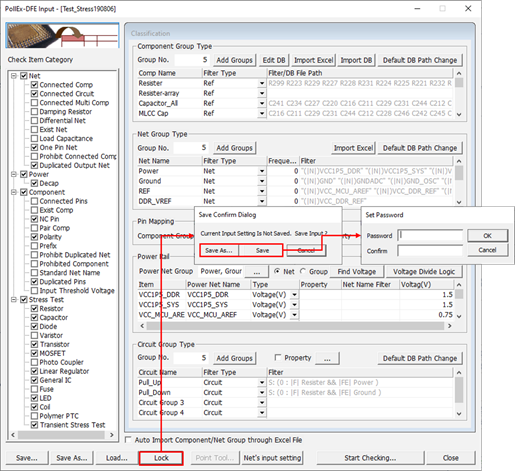Image resolution: width=515 pixels, height=471 pixels.
Task: Collapse the Power tree category
Action: (x=14, y=174)
